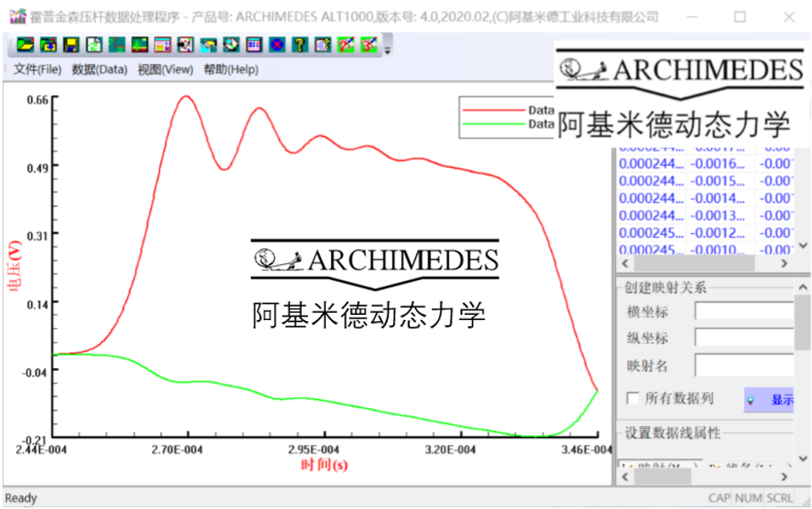Click the circular refresh arrows toolbar icon
Viewport: 812px width, 509px height.
(x=231, y=45)
